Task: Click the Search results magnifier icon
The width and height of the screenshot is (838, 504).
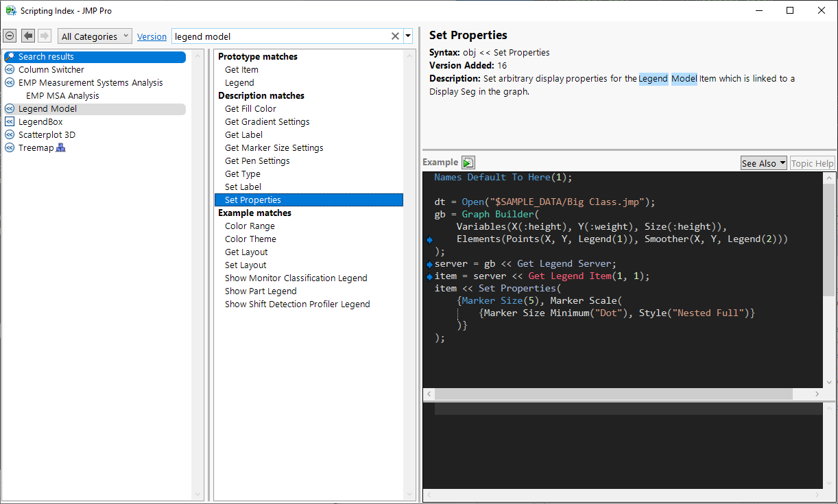Action: tap(10, 56)
